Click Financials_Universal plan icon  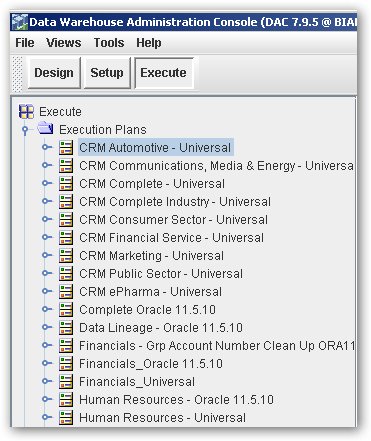click(66, 381)
